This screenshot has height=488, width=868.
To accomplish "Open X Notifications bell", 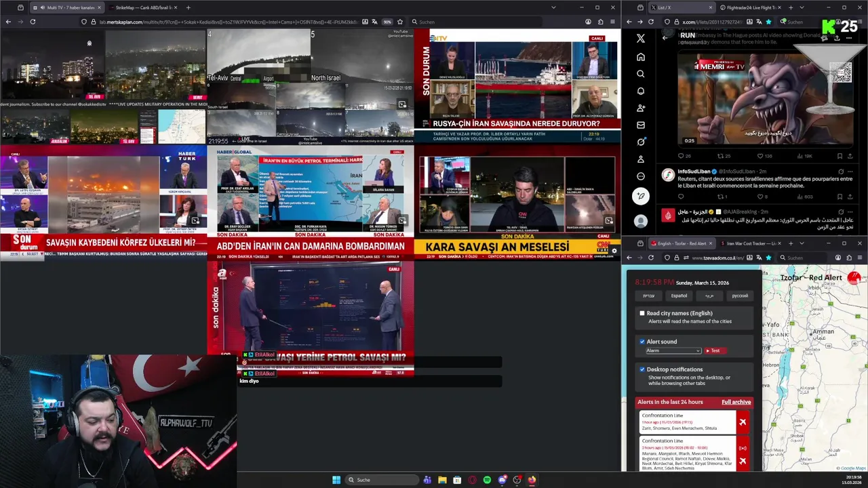I will [x=640, y=91].
